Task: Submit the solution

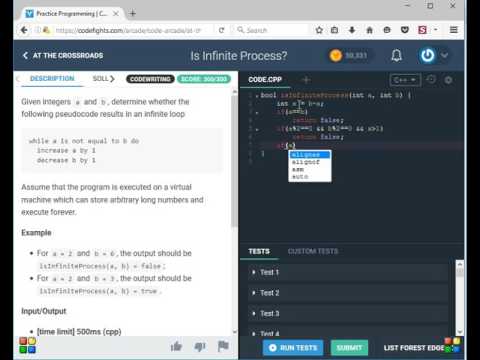Action: [x=349, y=348]
